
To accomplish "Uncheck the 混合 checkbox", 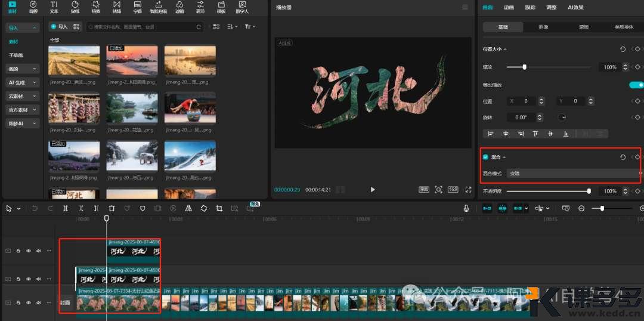I will (485, 157).
